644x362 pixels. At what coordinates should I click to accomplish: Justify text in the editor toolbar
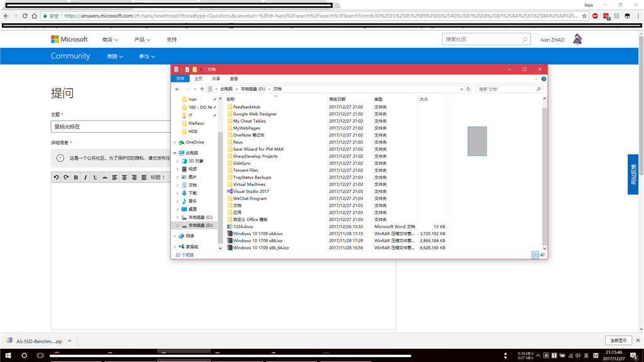click(x=144, y=177)
